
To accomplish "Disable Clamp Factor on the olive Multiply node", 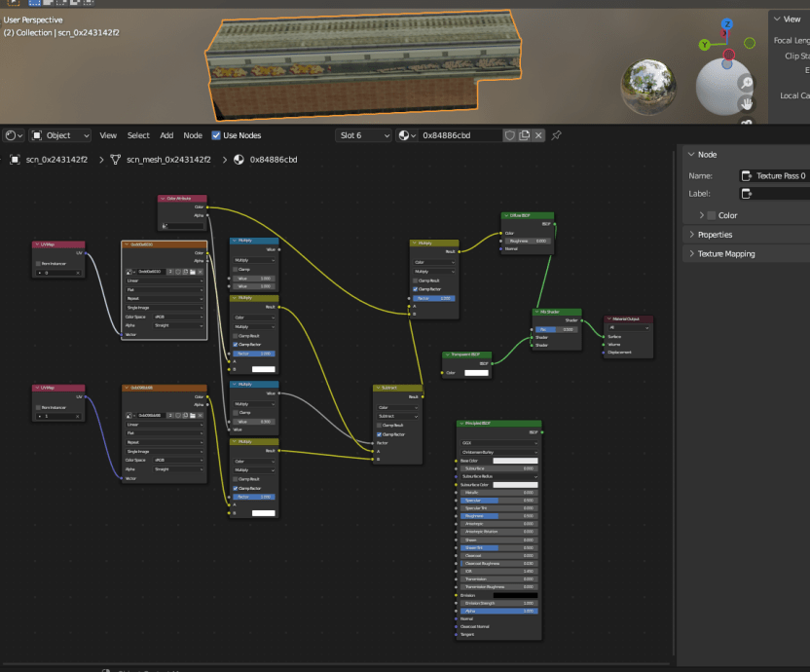I will pyautogui.click(x=236, y=345).
